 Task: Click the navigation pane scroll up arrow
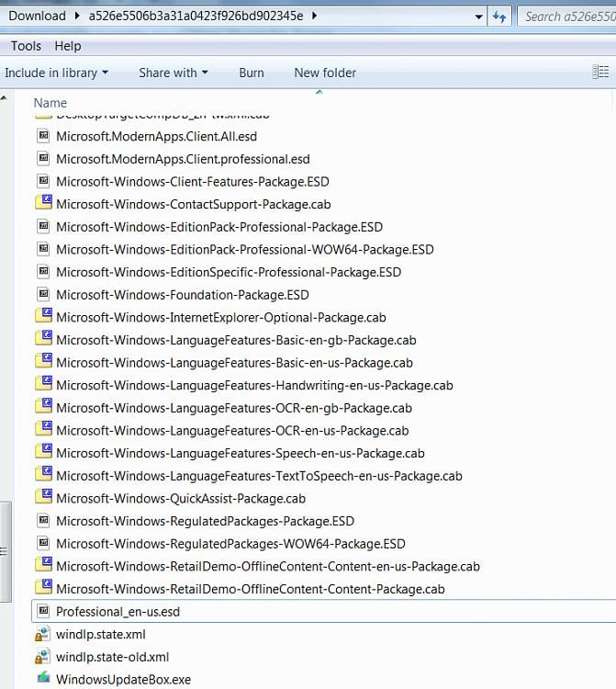click(4, 97)
